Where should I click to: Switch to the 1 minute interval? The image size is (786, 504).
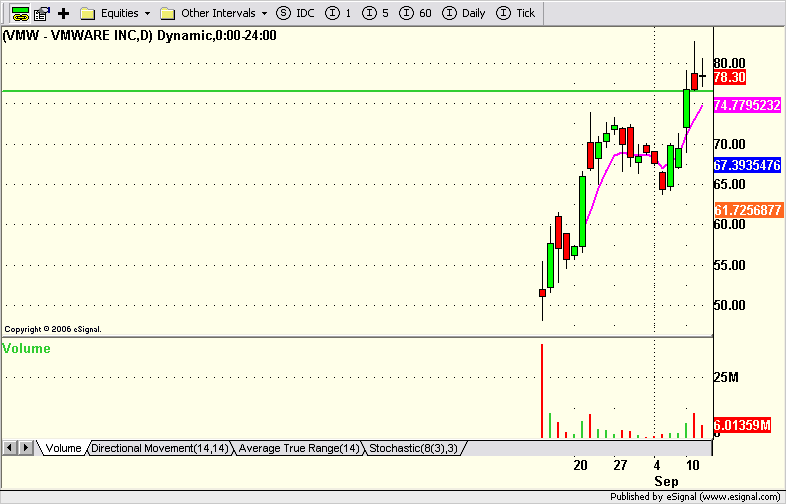coord(338,14)
